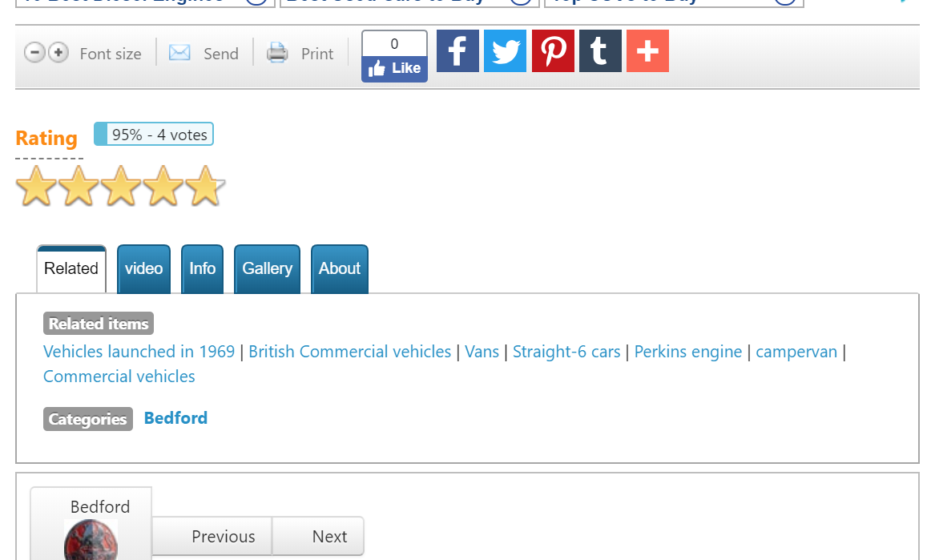The height and width of the screenshot is (560, 939).
Task: Go to Previous Bedford article
Action: pyautogui.click(x=212, y=537)
